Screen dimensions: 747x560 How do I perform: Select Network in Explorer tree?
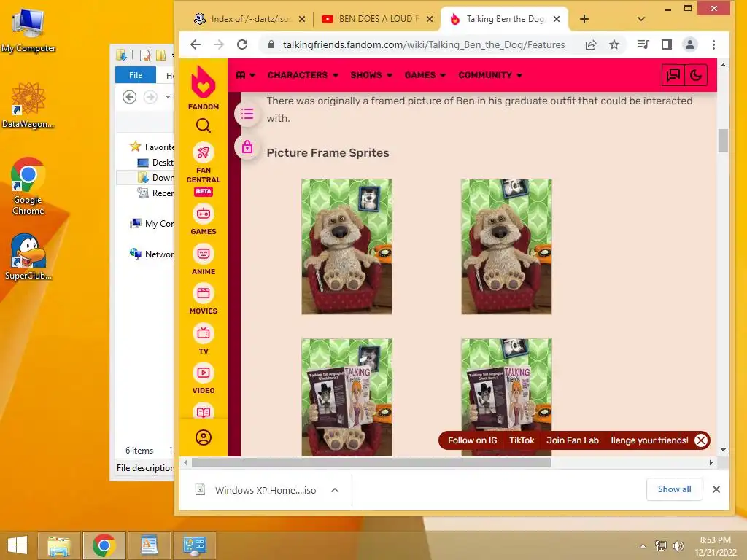pos(152,254)
